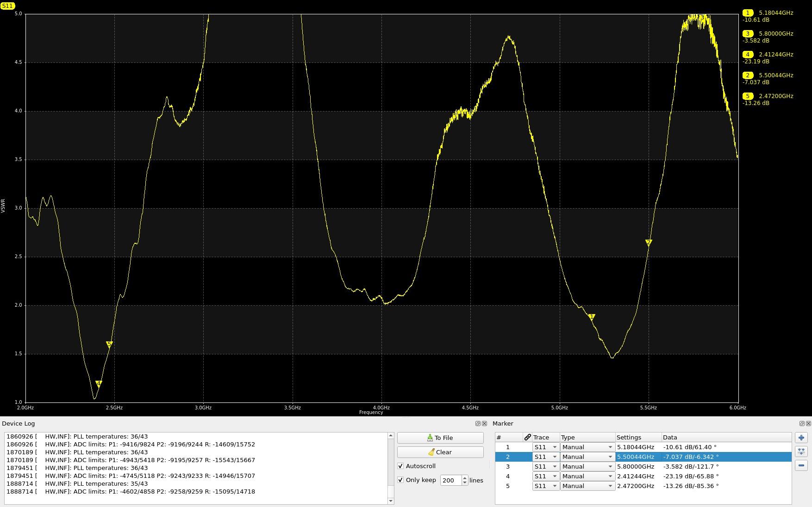The image size is (812, 507).
Task: Select marker 3 triangle on the graph
Action: (702, 17)
